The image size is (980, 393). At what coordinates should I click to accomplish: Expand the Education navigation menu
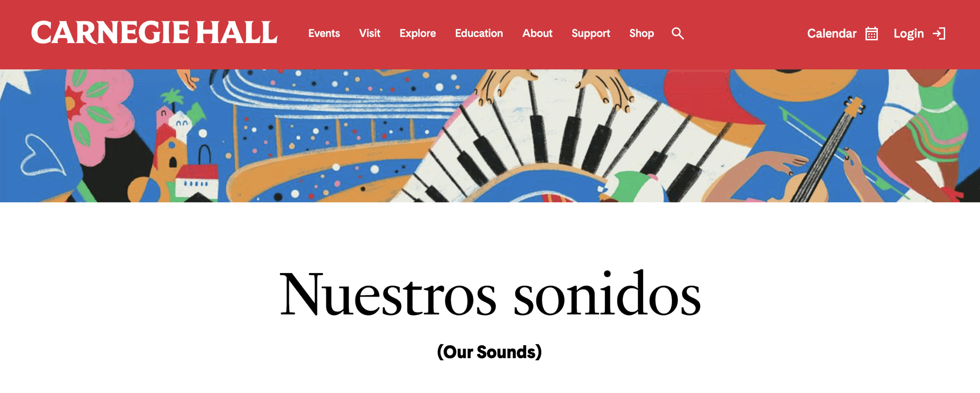coord(479,34)
